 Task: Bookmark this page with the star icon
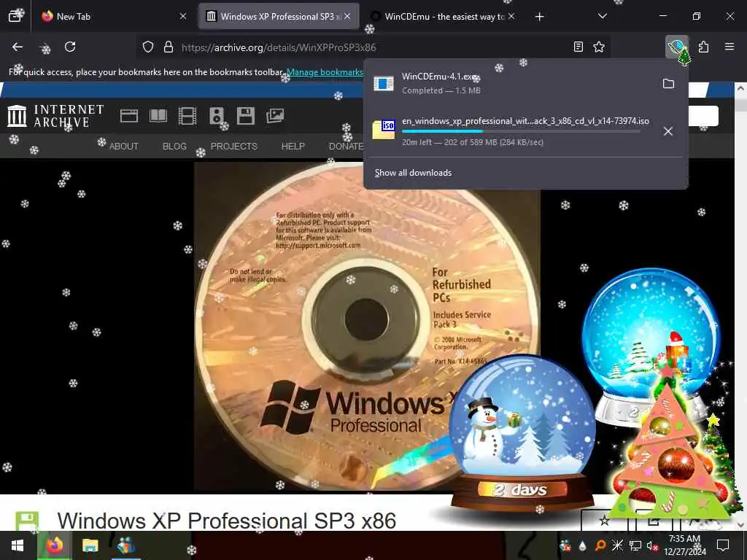point(599,47)
